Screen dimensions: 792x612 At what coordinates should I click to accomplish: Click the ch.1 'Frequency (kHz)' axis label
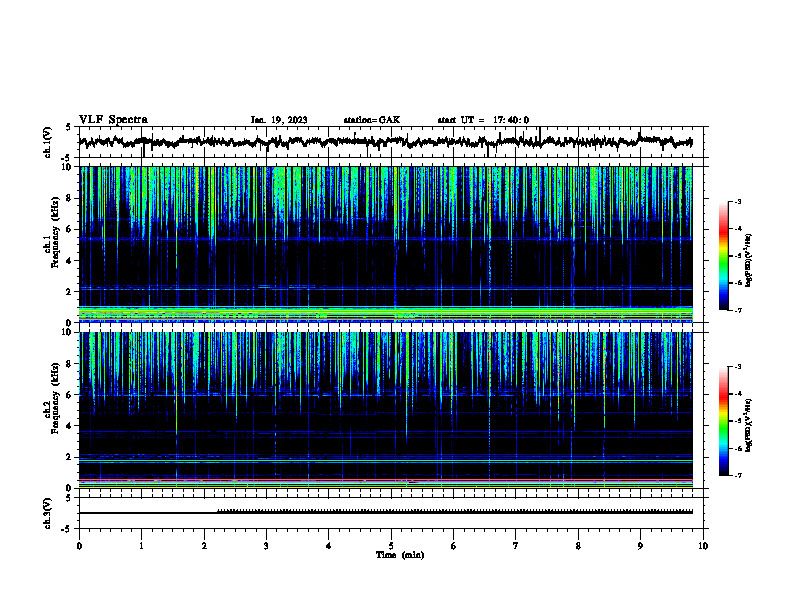[55, 232]
